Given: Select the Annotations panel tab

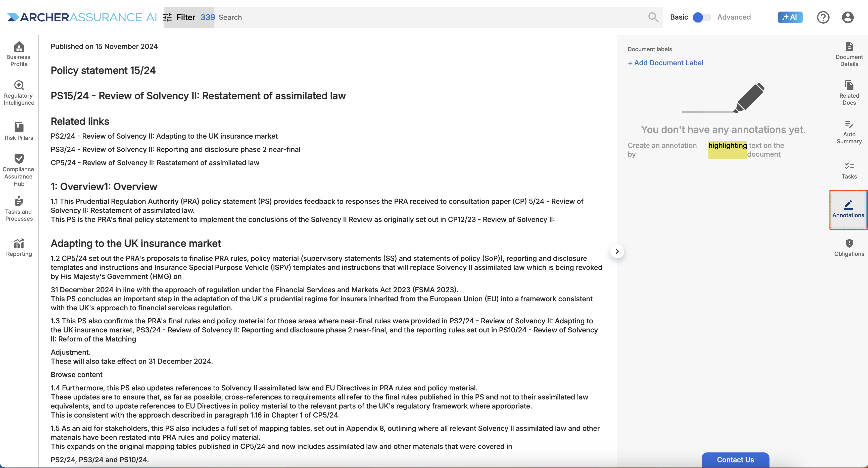Looking at the screenshot, I should (848, 209).
